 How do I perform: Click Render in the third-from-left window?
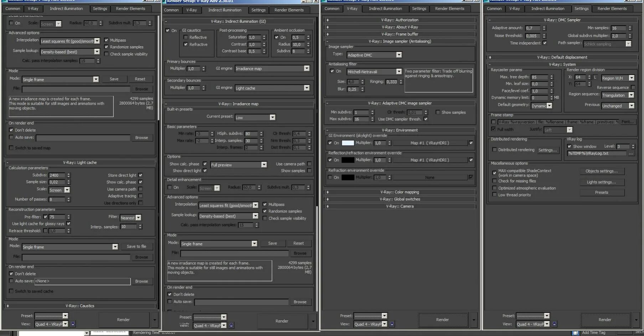(x=443, y=320)
